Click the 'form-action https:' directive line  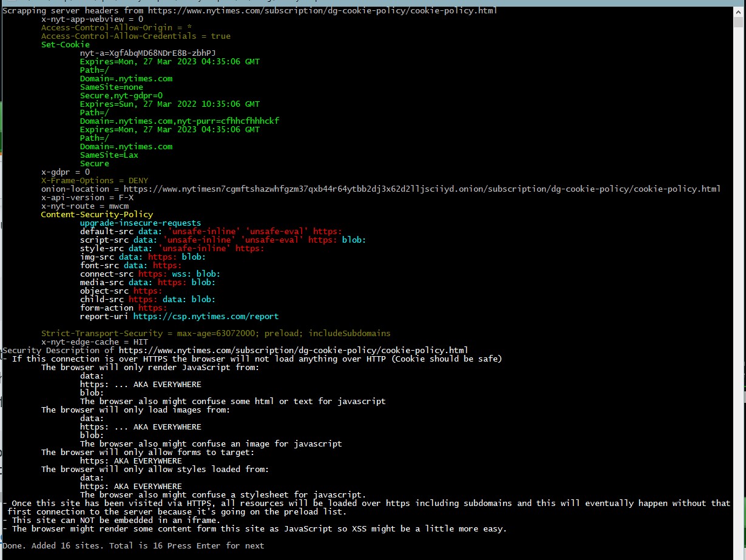(x=124, y=308)
